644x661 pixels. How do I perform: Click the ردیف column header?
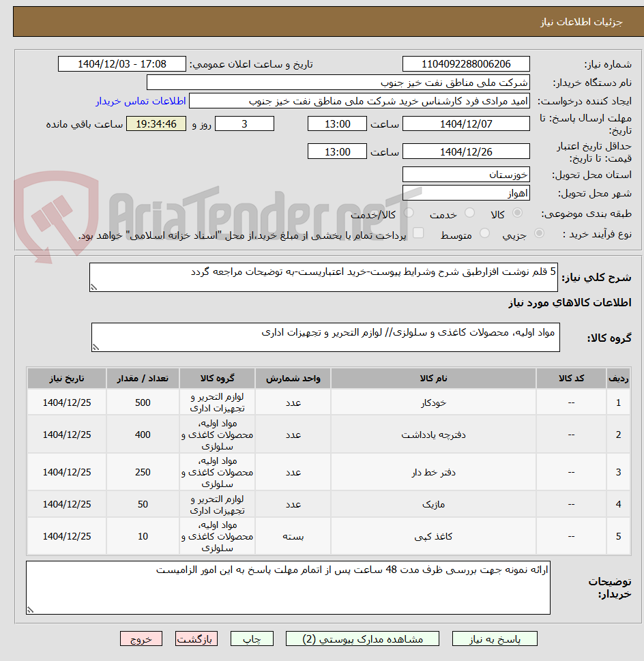[x=618, y=378]
